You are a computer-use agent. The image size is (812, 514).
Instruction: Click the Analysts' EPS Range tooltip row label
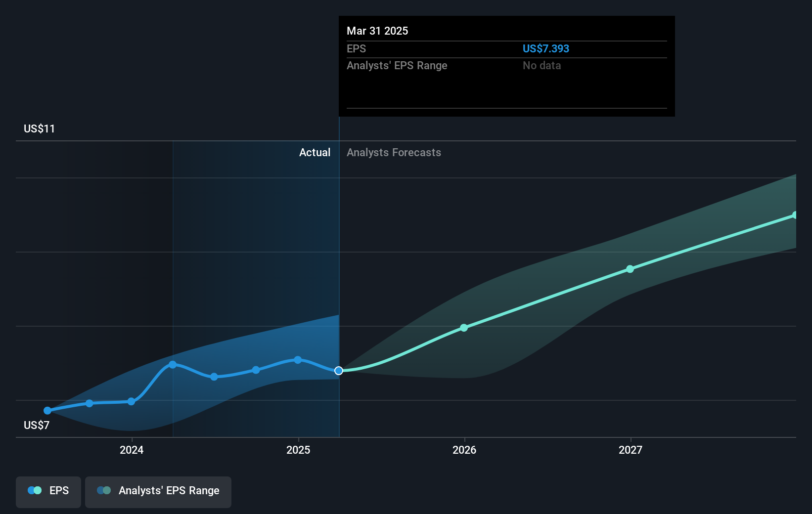(x=397, y=65)
